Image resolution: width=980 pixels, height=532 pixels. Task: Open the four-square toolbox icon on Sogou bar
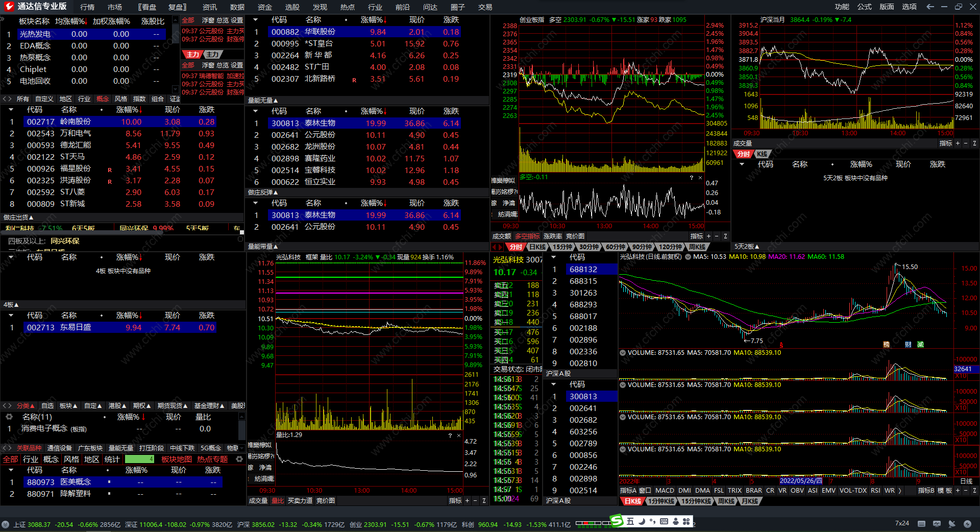click(x=687, y=521)
